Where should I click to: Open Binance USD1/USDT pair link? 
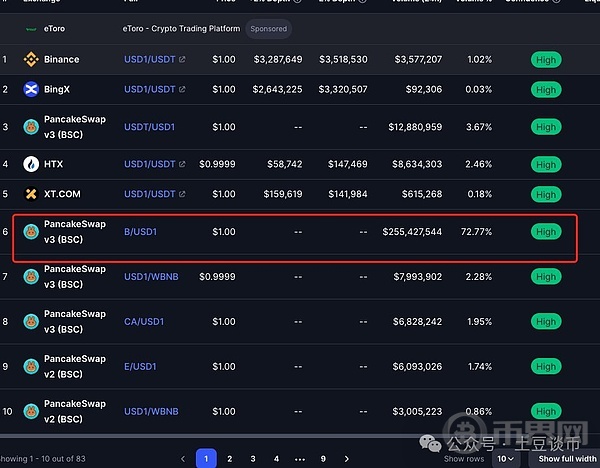tap(150, 59)
